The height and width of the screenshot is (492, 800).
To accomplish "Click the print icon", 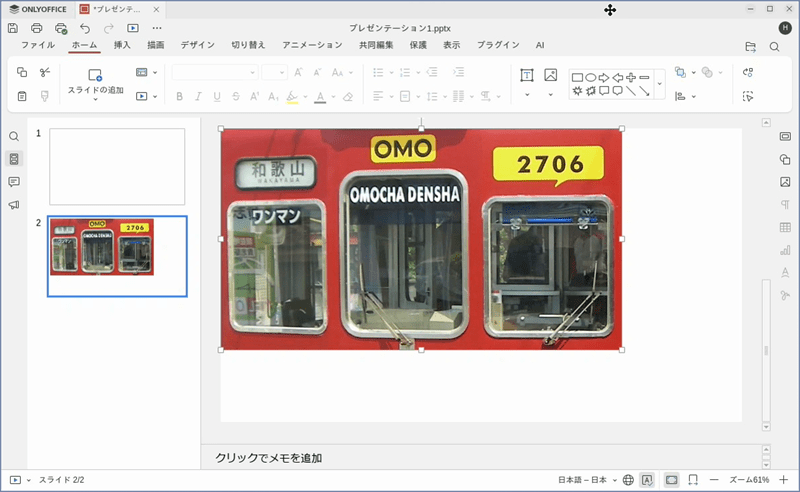I will (37, 28).
